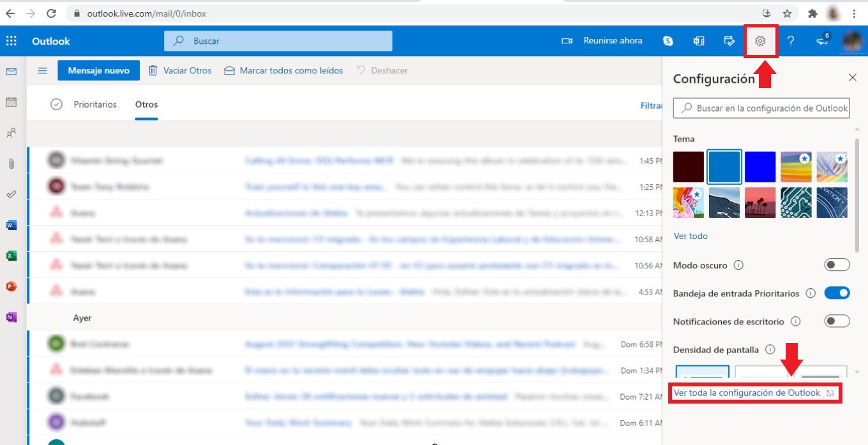Image resolution: width=868 pixels, height=445 pixels.
Task: Open the app launcher grid icon
Action: (11, 41)
